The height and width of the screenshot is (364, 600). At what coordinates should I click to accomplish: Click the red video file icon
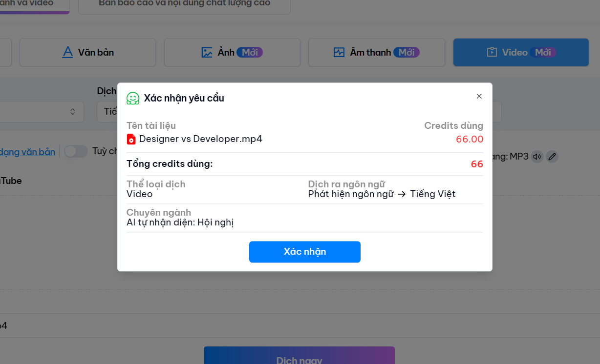(131, 139)
